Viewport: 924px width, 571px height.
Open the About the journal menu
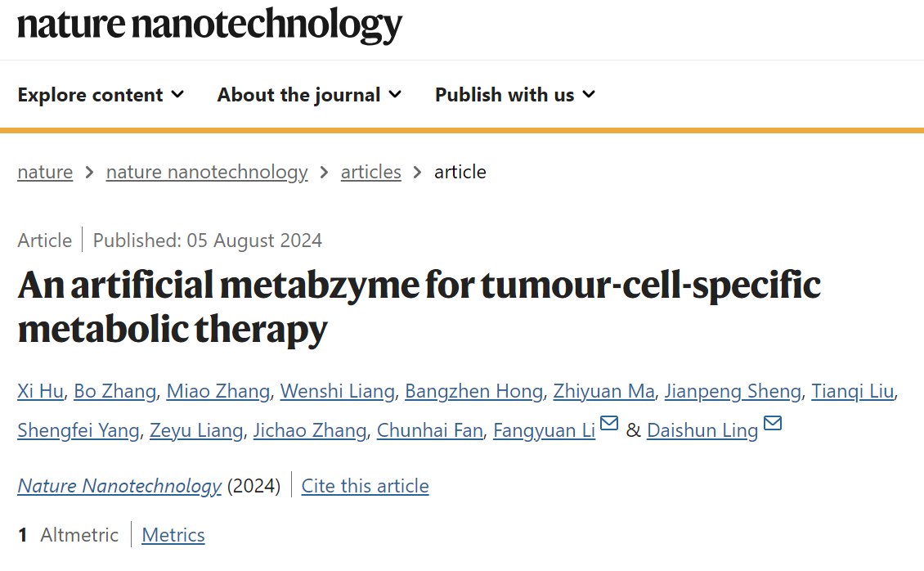pyautogui.click(x=309, y=94)
